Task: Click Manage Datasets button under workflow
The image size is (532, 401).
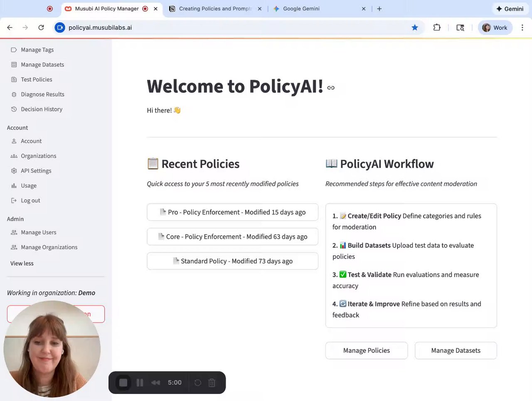Action: tap(456, 351)
